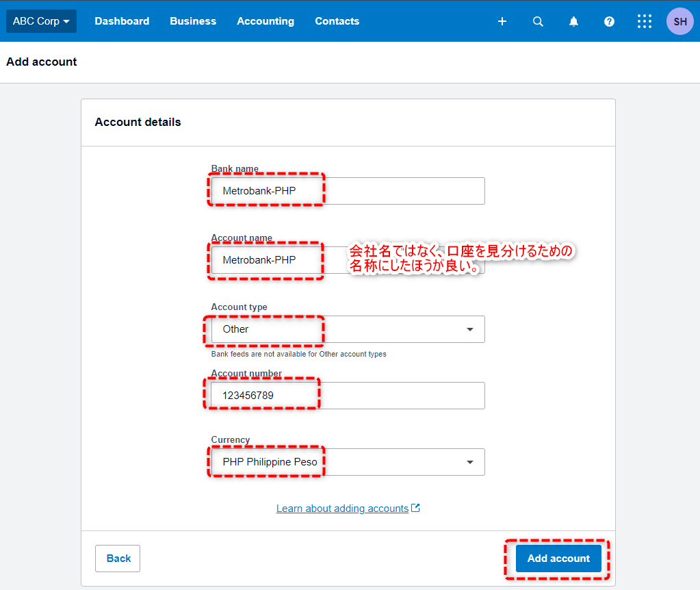Open the help question mark icon
Viewport: 700px width, 590px height.
click(x=609, y=21)
